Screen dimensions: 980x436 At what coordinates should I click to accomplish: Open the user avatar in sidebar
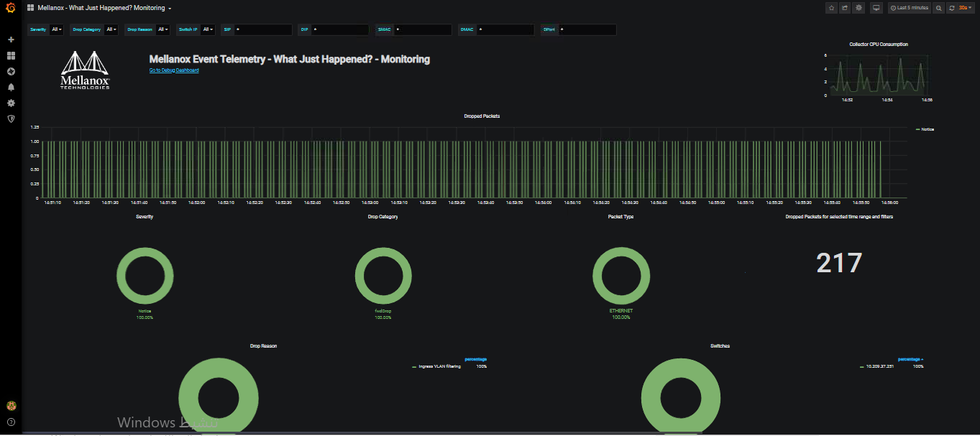click(x=11, y=406)
